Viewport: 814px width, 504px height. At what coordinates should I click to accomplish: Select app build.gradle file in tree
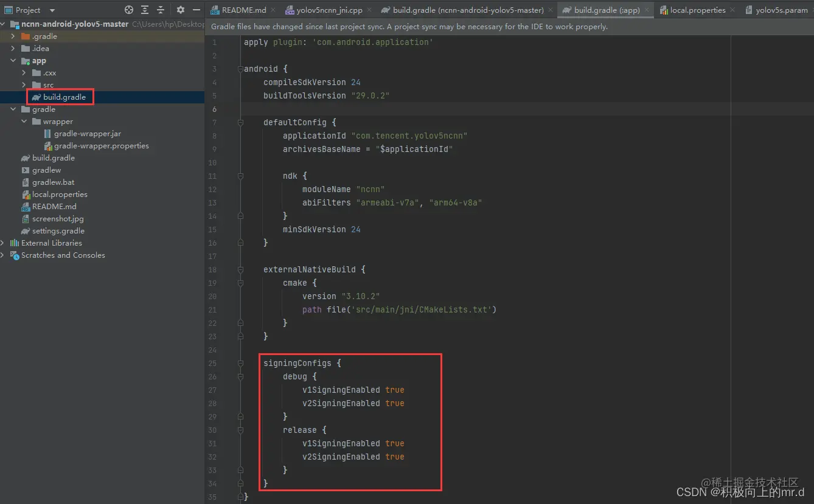click(64, 97)
